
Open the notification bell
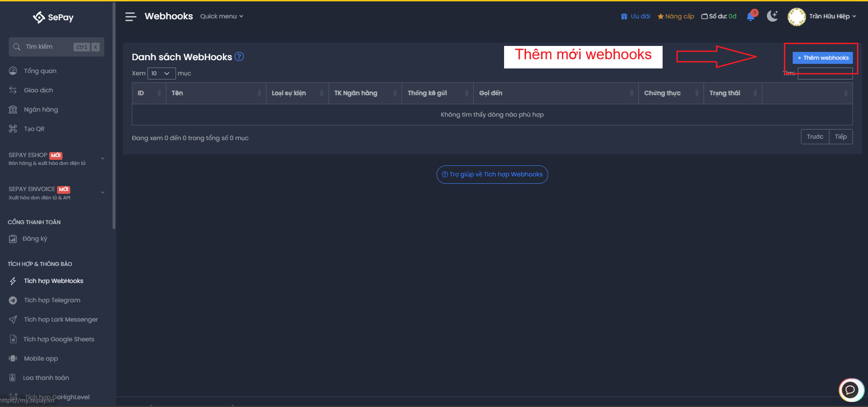pyautogui.click(x=751, y=17)
